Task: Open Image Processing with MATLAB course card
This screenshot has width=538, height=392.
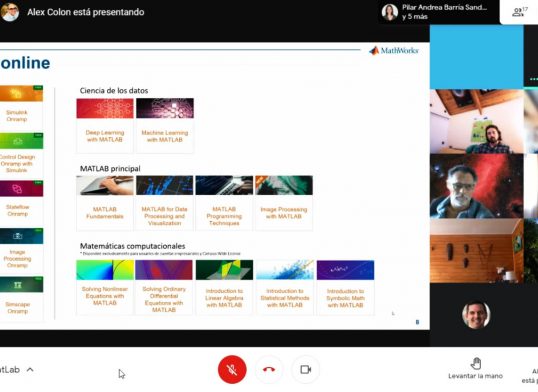Action: (x=284, y=203)
